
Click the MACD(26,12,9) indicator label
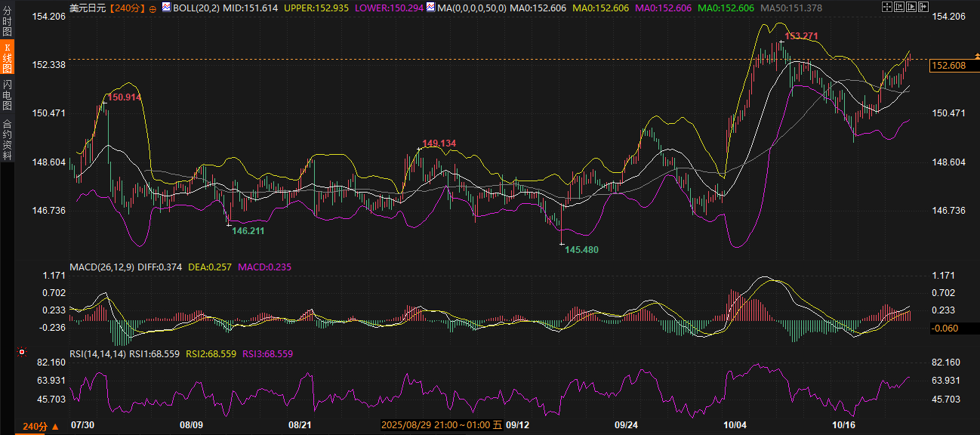[102, 267]
